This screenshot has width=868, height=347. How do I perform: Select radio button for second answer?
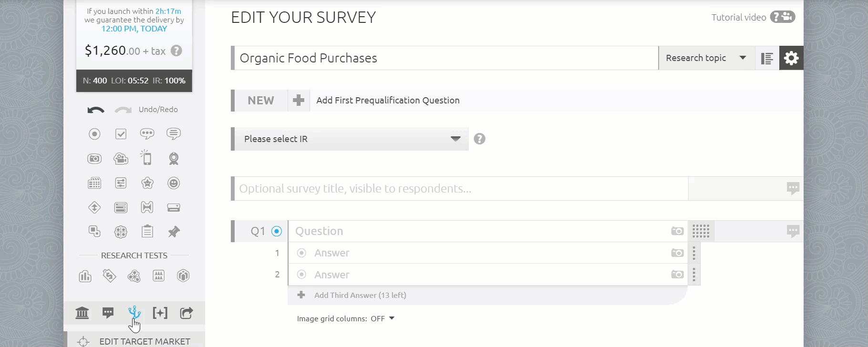pyautogui.click(x=301, y=275)
